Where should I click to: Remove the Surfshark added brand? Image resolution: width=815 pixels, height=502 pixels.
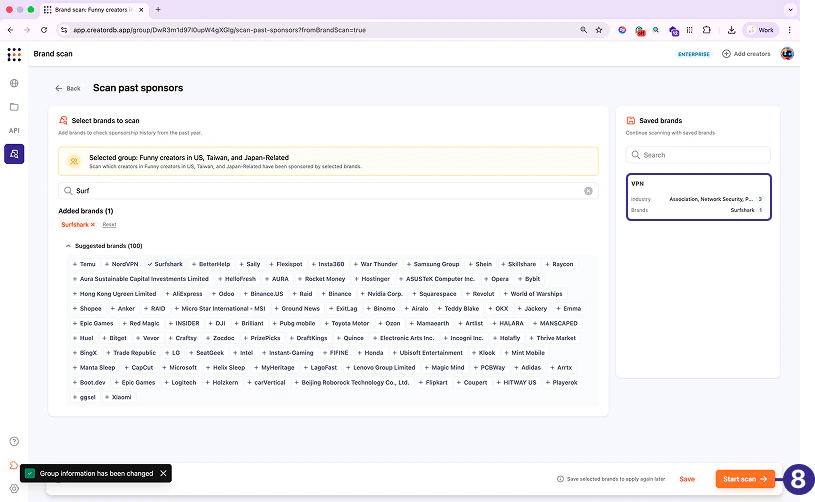pyautogui.click(x=93, y=224)
